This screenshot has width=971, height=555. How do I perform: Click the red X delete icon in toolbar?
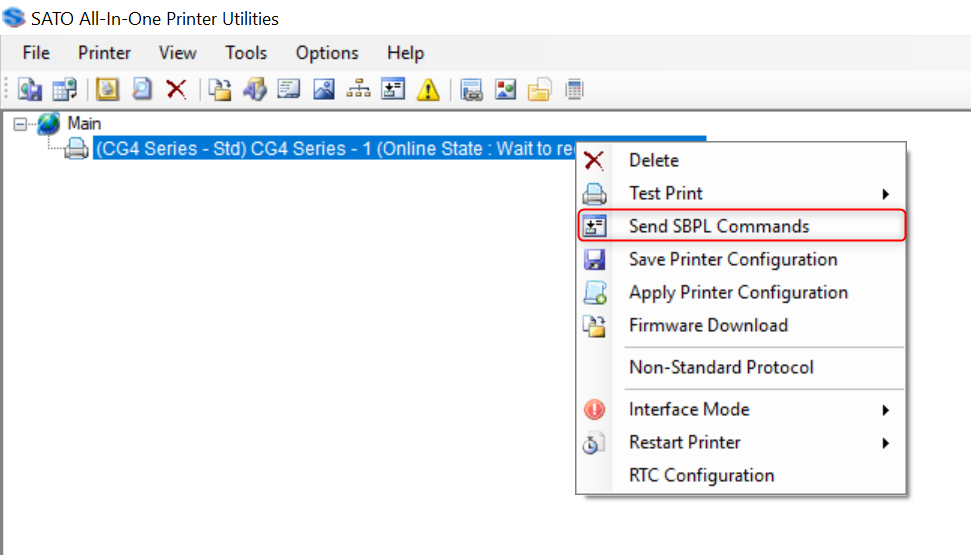[176, 90]
